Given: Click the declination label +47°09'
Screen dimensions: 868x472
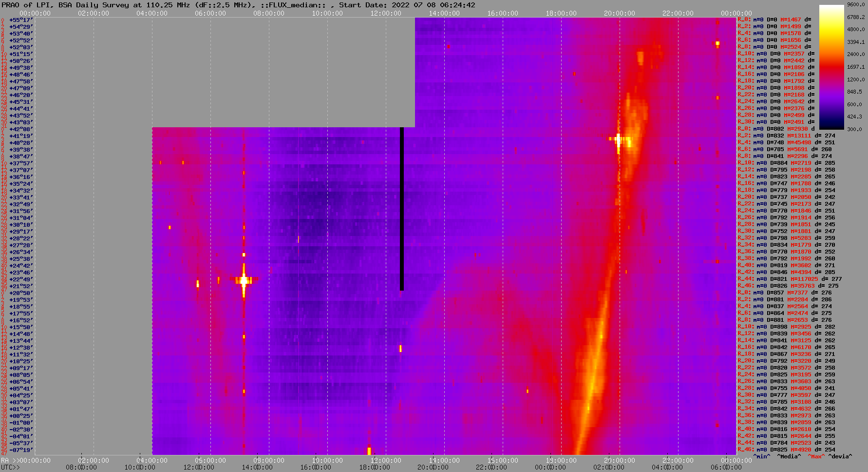Looking at the screenshot, I should coord(21,88).
